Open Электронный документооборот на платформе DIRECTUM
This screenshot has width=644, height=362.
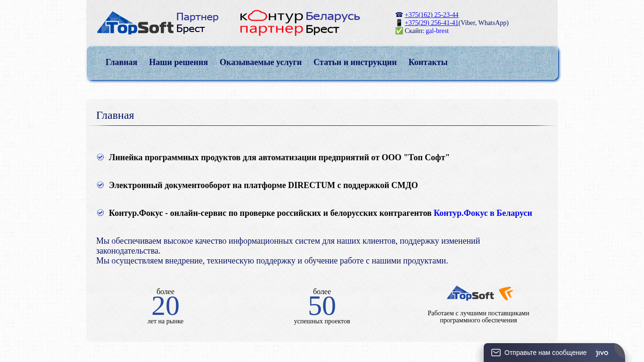264,185
